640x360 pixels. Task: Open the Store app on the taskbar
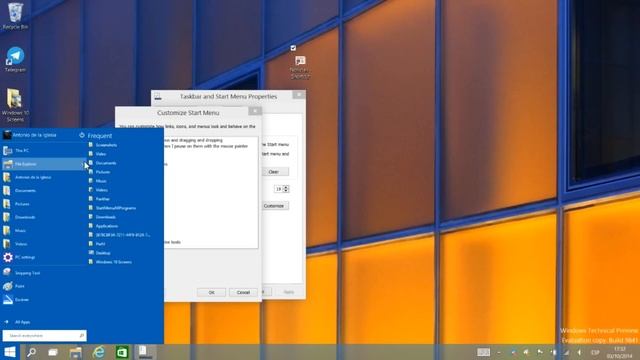(122, 352)
